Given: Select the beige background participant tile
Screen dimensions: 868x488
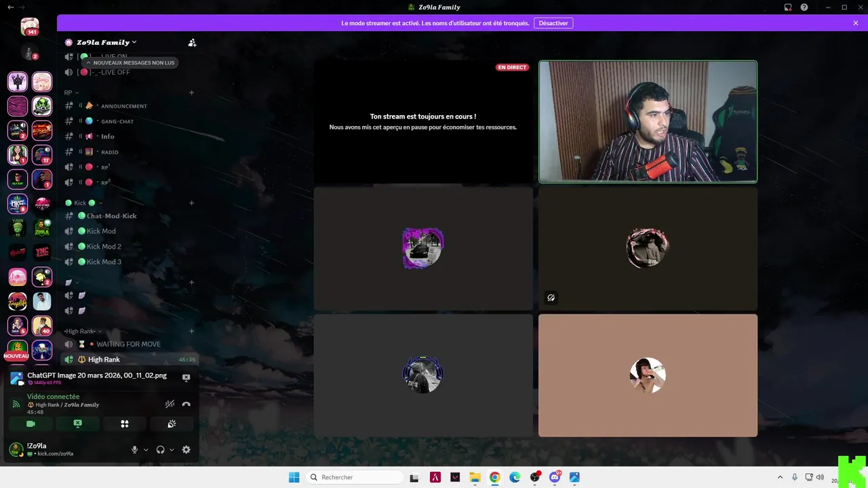Looking at the screenshot, I should click(648, 375).
